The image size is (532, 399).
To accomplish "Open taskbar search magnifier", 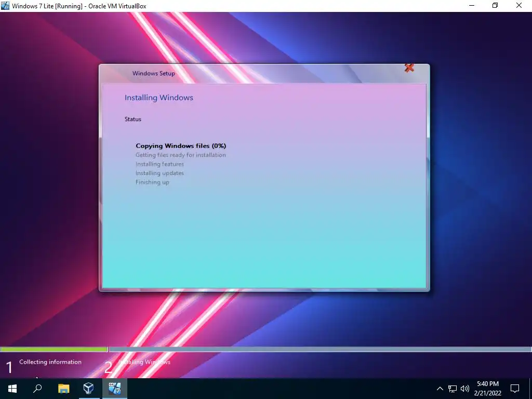I will click(x=37, y=389).
